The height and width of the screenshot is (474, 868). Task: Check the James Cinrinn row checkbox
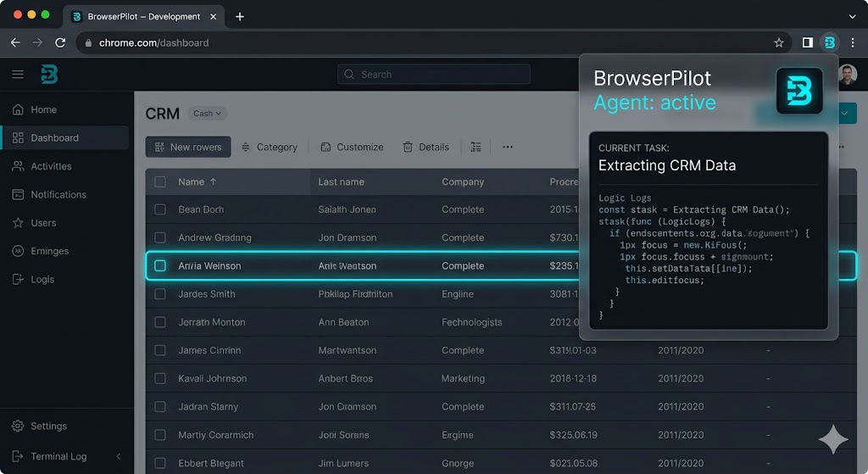160,350
